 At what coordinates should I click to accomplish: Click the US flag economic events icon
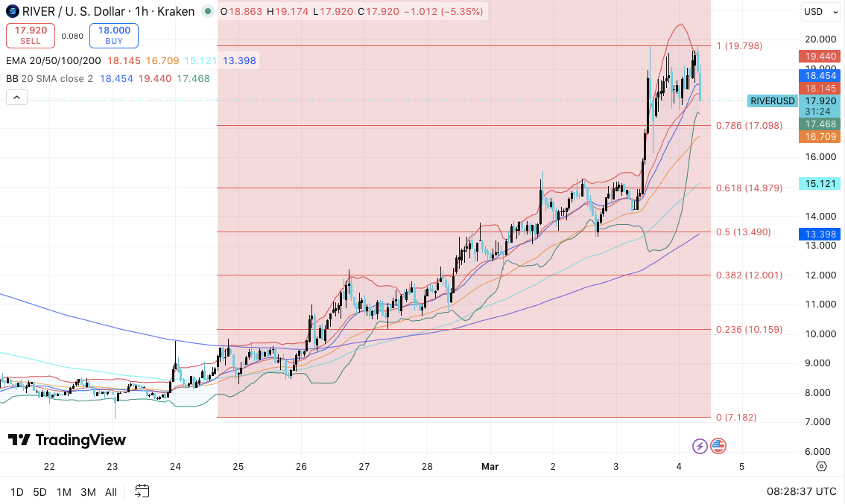[718, 446]
